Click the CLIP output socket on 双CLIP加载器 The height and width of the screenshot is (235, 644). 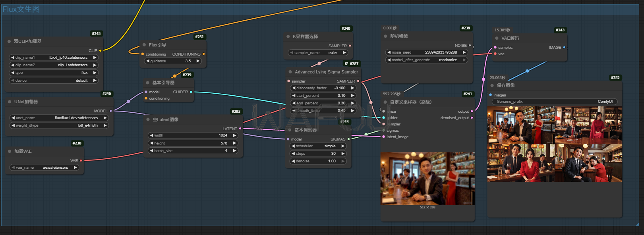(100, 50)
